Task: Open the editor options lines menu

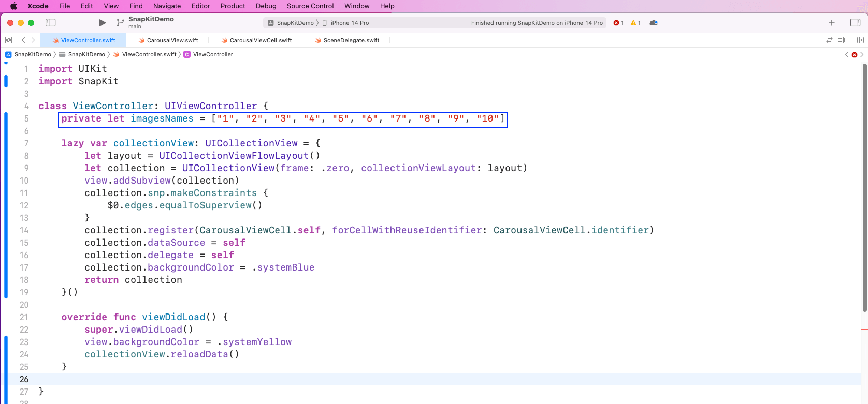Action: tap(843, 40)
